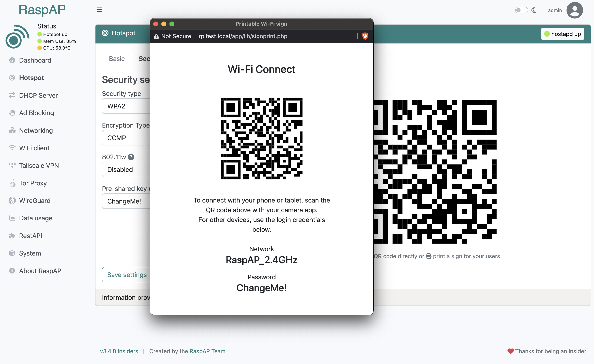Open the Security type WPA2 dropdown

[126, 106]
